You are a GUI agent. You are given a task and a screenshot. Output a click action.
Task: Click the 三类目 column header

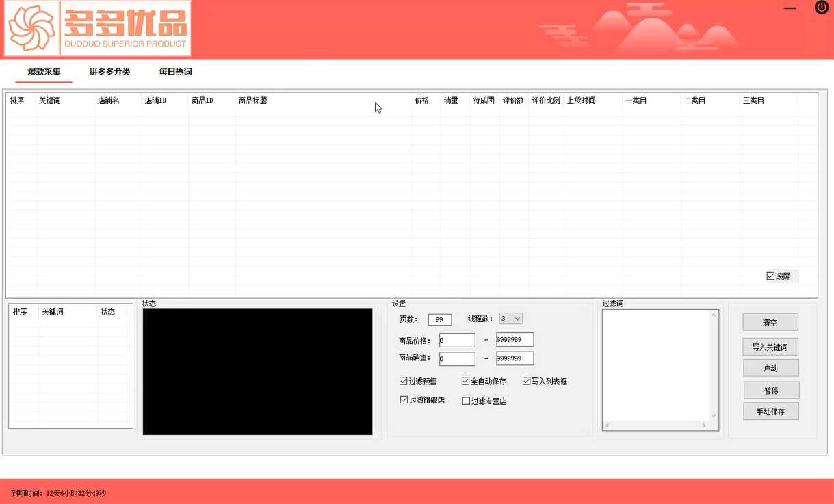[x=769, y=101]
